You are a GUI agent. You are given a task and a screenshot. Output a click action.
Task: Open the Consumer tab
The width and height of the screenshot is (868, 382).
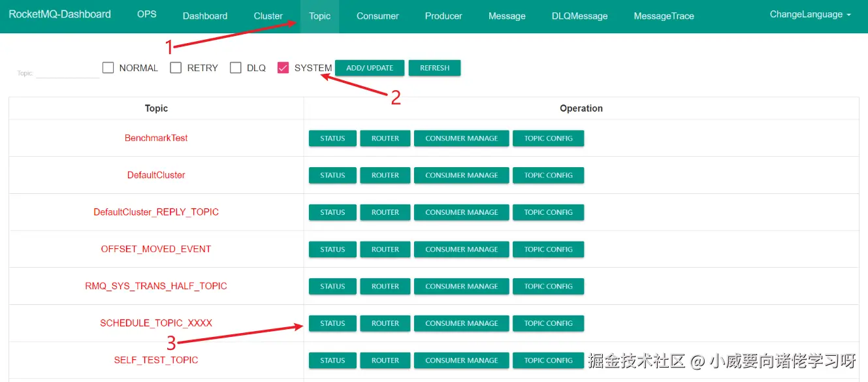pyautogui.click(x=378, y=16)
